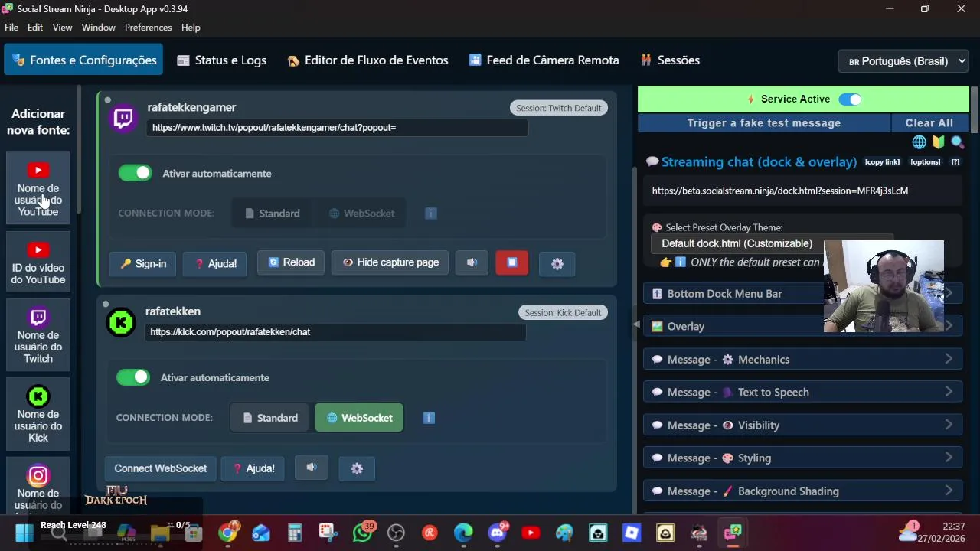Switch to the Status e Logs tab
The image size is (980, 551).
[221, 60]
